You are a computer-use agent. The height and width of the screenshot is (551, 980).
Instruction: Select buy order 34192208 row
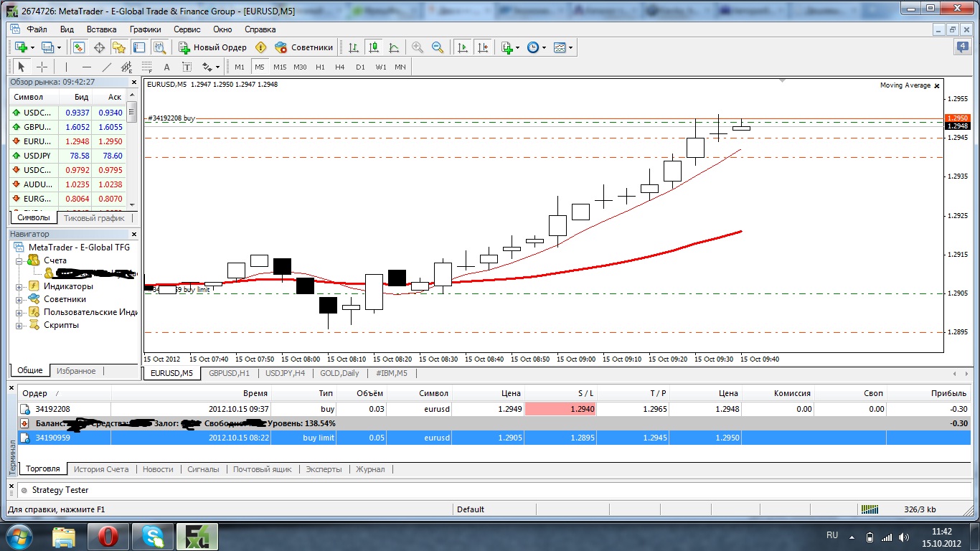493,409
